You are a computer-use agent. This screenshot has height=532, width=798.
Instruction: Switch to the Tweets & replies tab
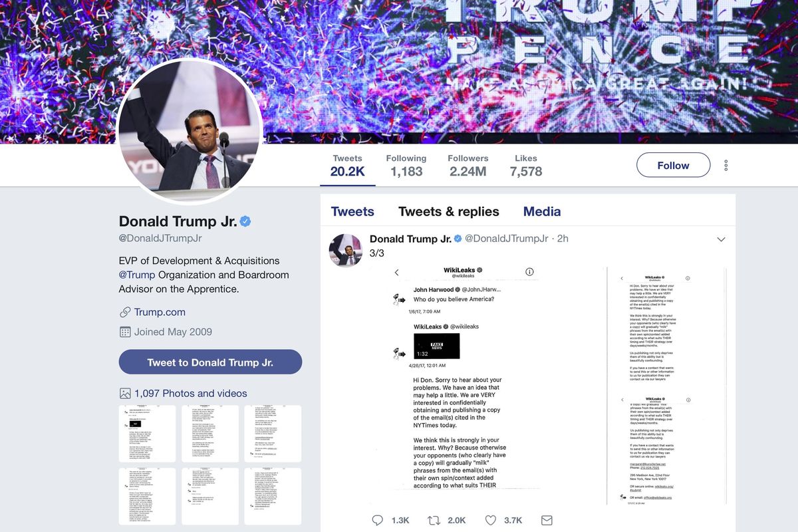[x=449, y=211]
